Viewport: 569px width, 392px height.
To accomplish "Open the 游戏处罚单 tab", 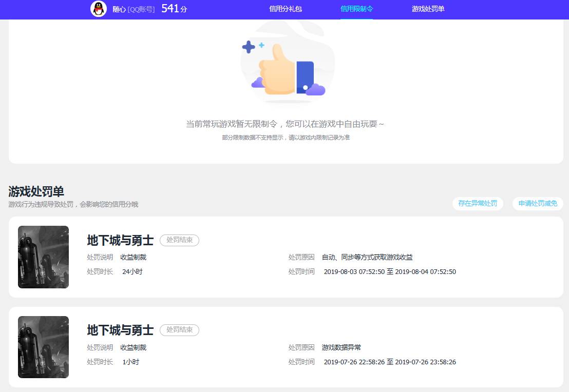I will tap(428, 9).
